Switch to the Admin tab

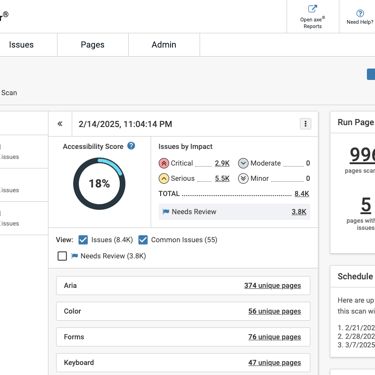164,45
